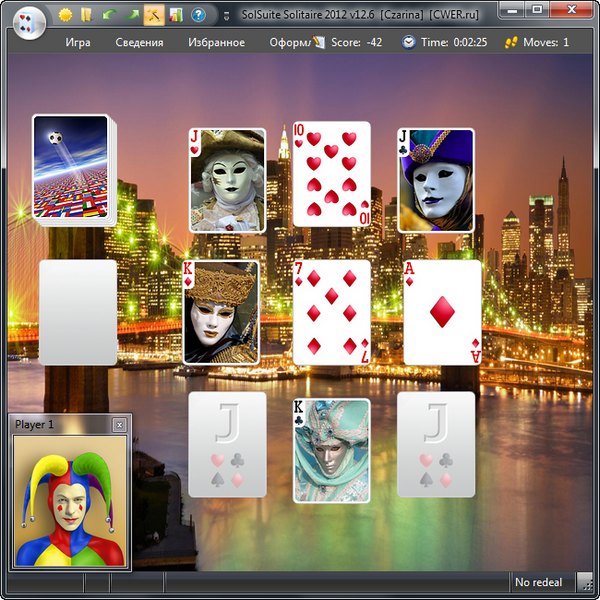Select the Ace of diamonds card

442,312
